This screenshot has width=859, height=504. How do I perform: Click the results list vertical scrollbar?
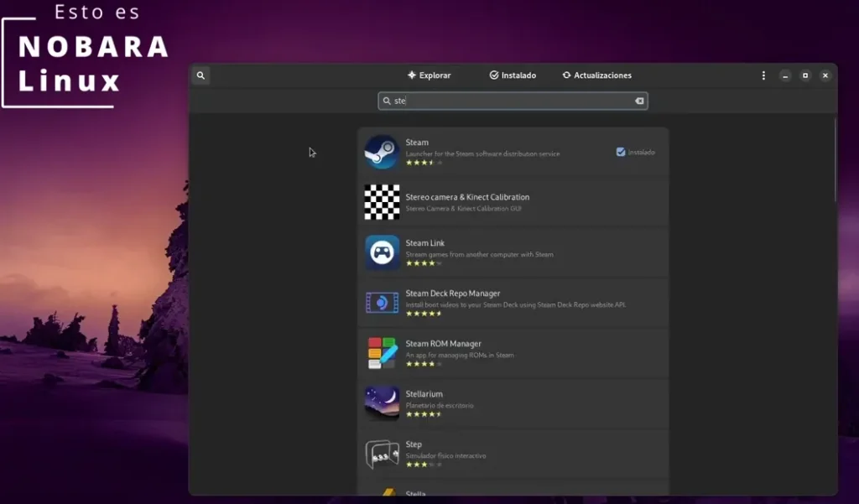pyautogui.click(x=835, y=160)
